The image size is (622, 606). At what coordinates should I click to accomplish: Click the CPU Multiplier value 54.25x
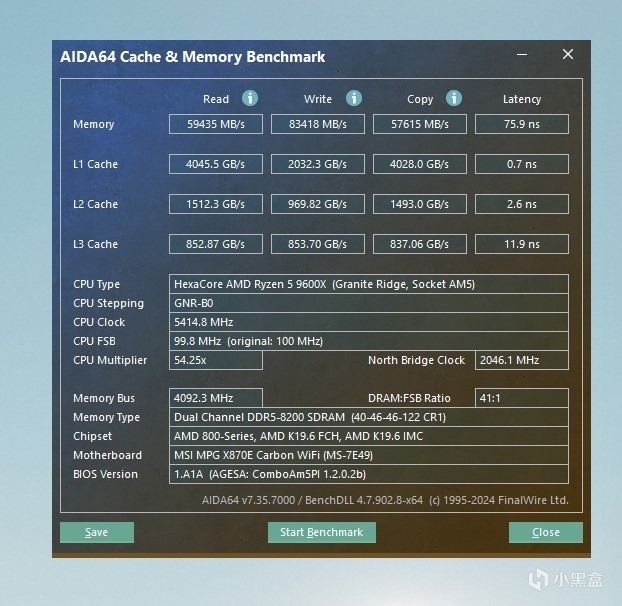tap(216, 360)
